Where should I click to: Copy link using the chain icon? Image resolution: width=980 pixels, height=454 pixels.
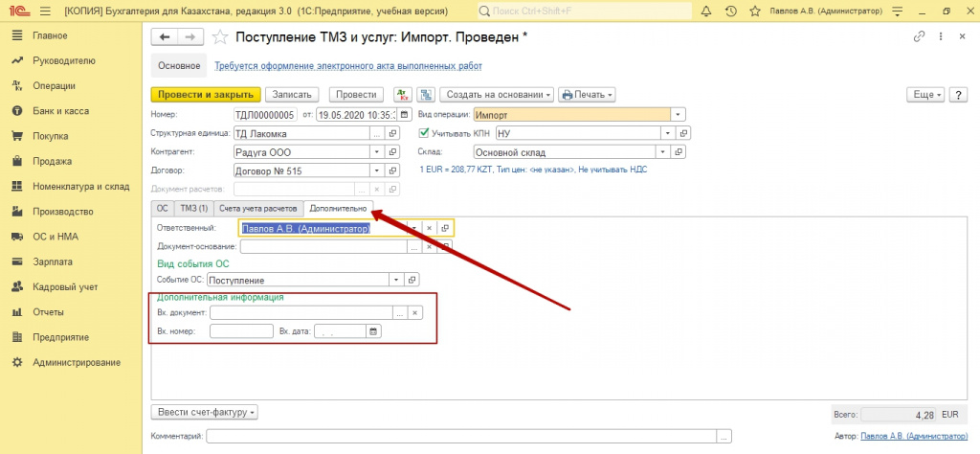click(x=921, y=36)
